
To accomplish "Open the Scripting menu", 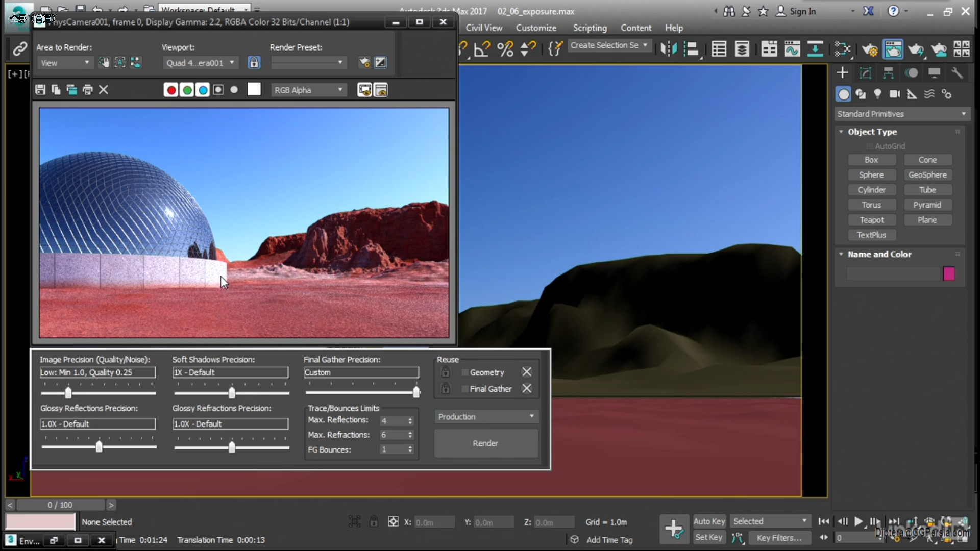I will tap(590, 28).
